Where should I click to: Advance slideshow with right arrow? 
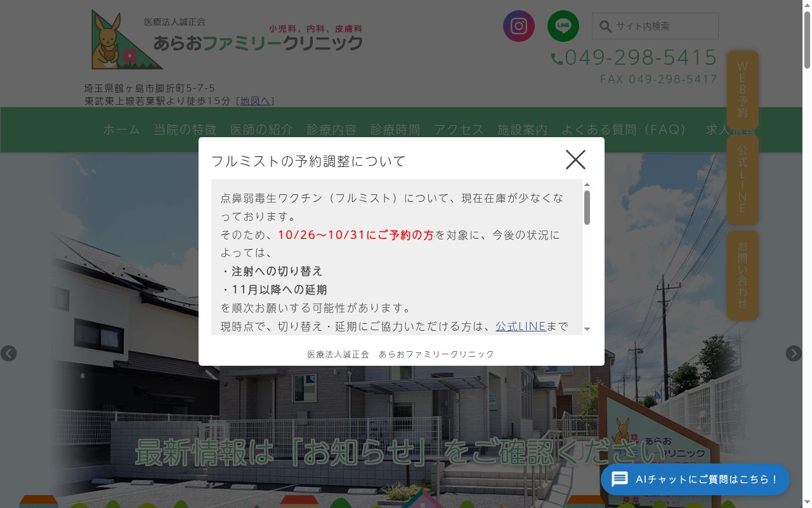(794, 353)
